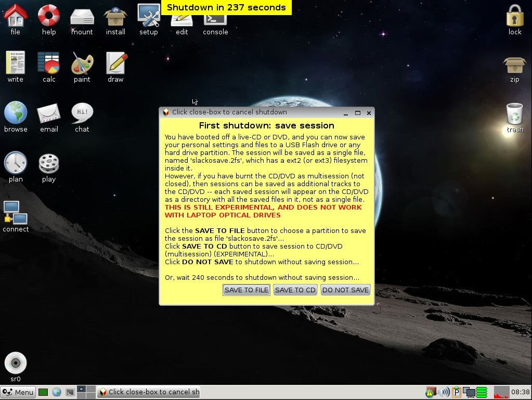Click the show desktop green taskbar icon
Viewport: 532px width, 400px height.
coord(43,392)
